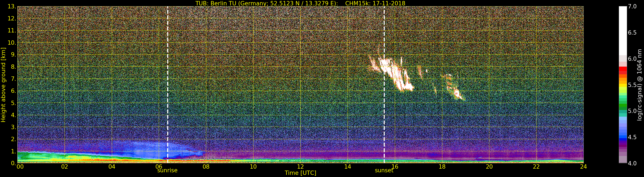Click the height-axis tick label "9."
This screenshot has height=177, width=644.
(x=14, y=55)
